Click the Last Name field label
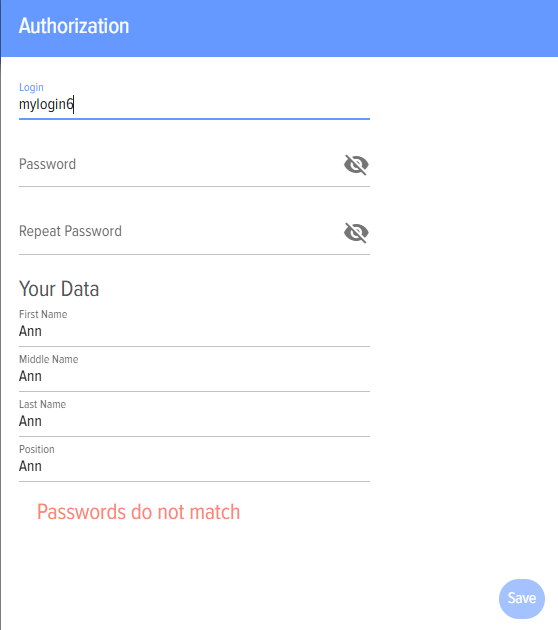This screenshot has width=558, height=630. pyautogui.click(x=43, y=404)
